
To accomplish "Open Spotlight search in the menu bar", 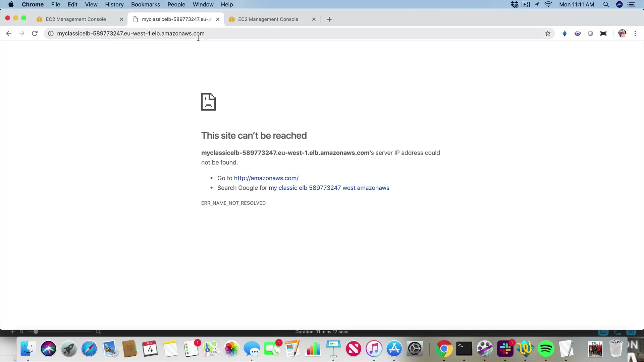I will (606, 5).
